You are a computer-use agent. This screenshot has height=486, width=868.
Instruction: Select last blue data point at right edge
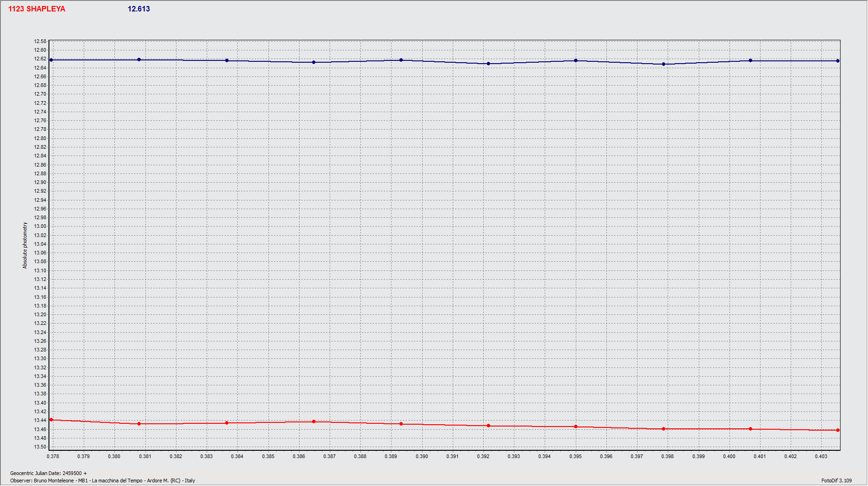click(838, 61)
